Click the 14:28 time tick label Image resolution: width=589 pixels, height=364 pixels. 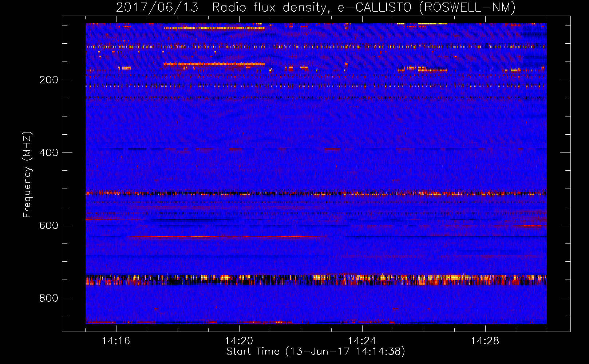click(485, 341)
